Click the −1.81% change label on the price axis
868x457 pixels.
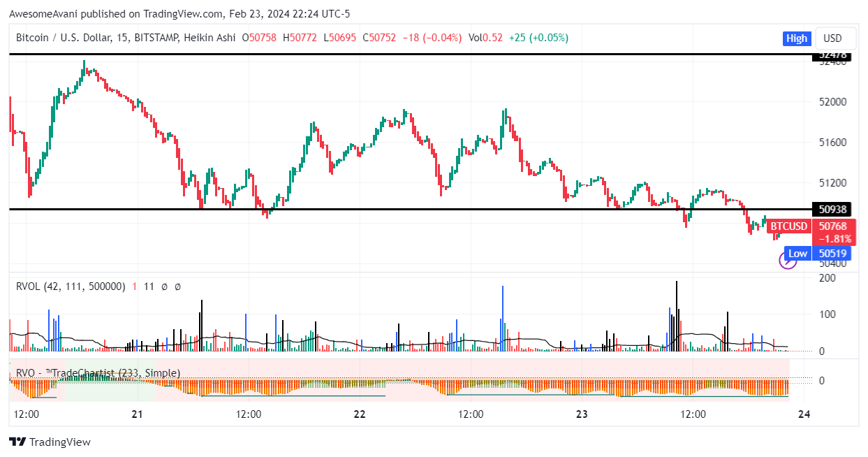[x=834, y=239]
